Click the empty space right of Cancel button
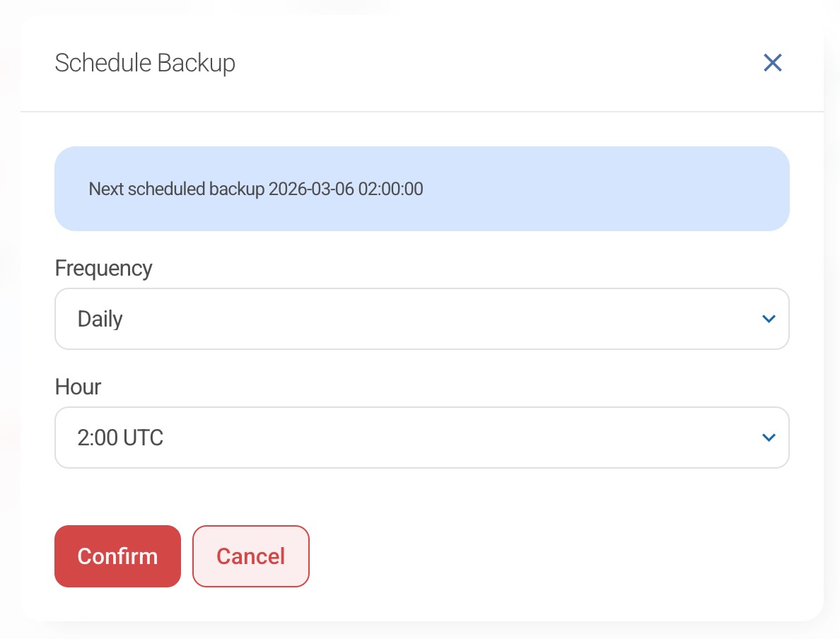840x639 pixels. pyautogui.click(x=552, y=556)
